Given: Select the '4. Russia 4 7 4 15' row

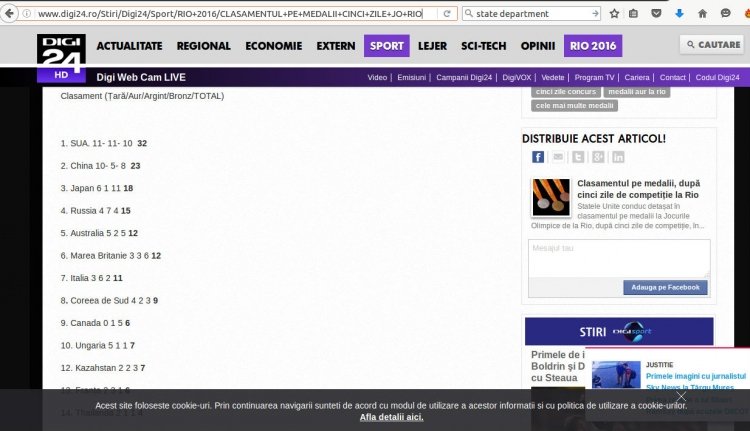Looking at the screenshot, I should (96, 211).
